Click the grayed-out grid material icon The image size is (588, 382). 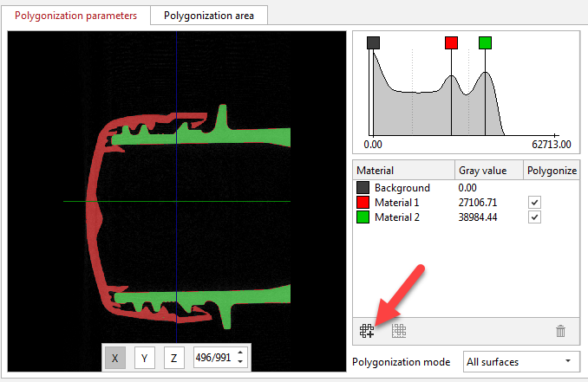[399, 331]
